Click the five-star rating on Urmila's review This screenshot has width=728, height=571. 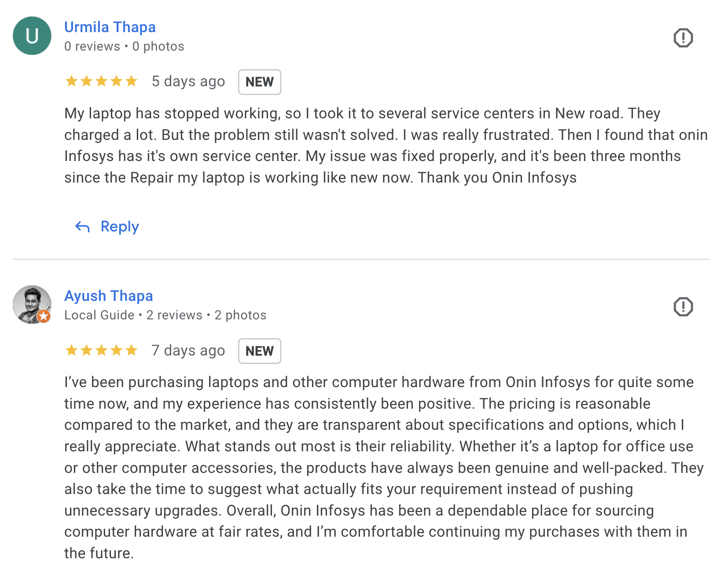101,81
